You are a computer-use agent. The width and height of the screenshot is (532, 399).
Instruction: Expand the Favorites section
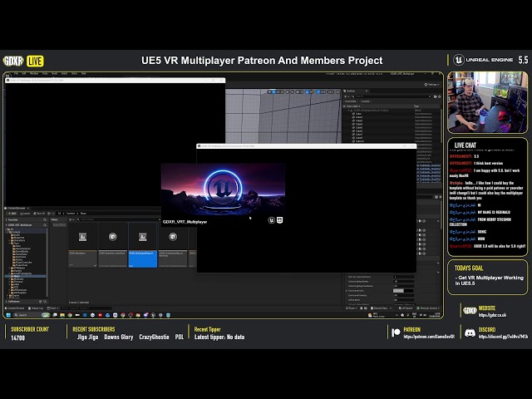coord(6,219)
